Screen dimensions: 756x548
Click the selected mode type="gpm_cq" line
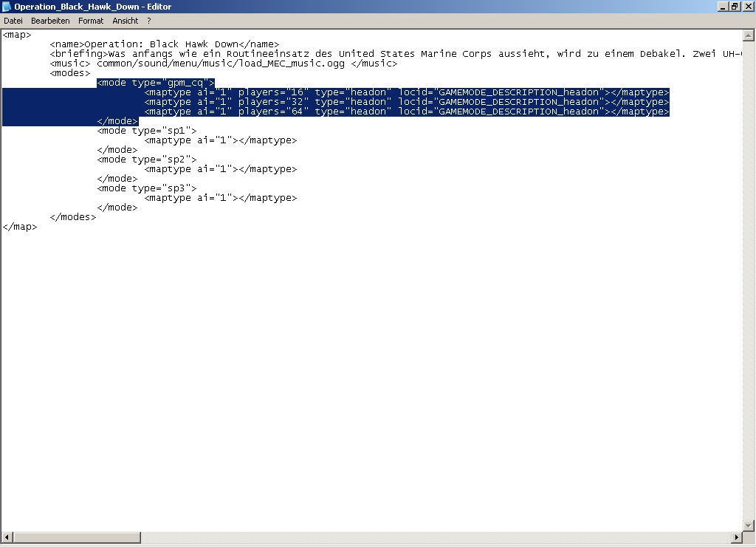click(x=156, y=83)
